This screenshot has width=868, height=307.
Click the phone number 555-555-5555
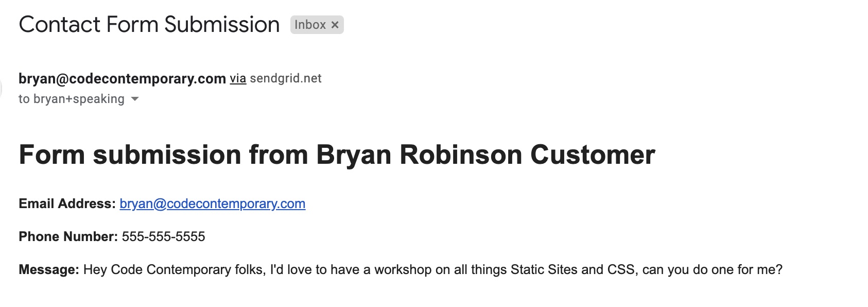coord(164,237)
